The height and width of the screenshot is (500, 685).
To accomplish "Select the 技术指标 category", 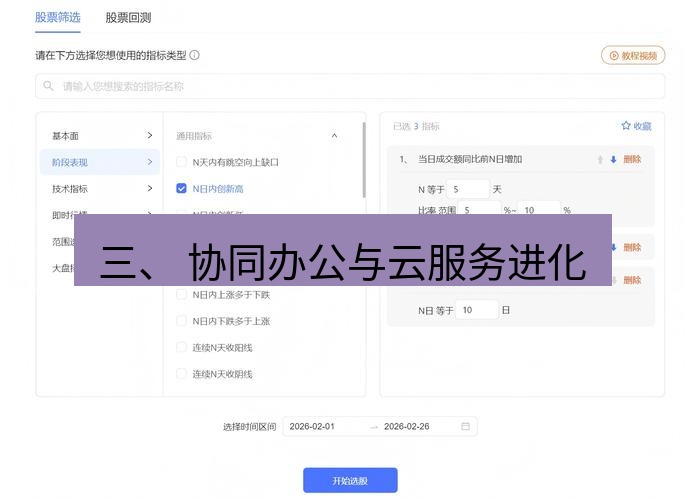I will click(70, 189).
